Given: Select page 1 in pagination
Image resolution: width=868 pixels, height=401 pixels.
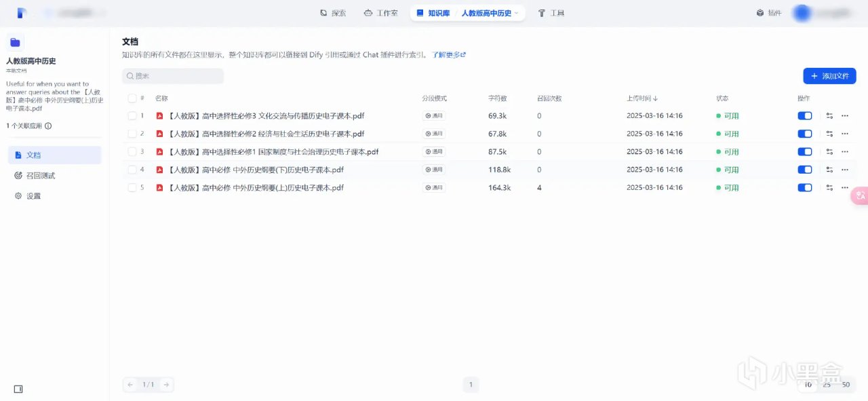Looking at the screenshot, I should (471, 385).
